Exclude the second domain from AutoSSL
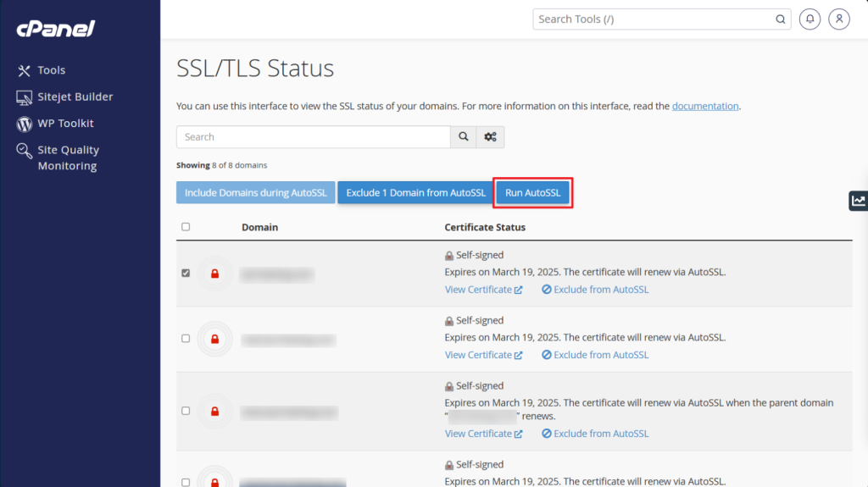 [x=595, y=355]
